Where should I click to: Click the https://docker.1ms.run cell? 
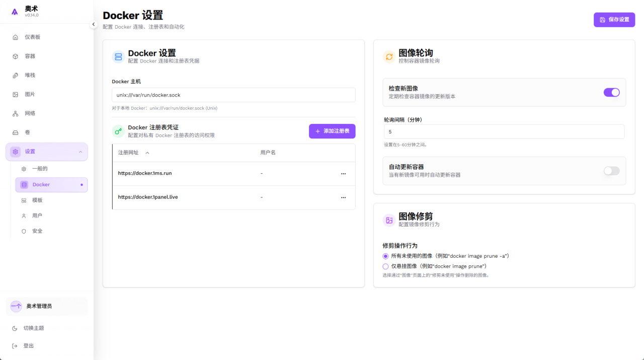point(145,173)
